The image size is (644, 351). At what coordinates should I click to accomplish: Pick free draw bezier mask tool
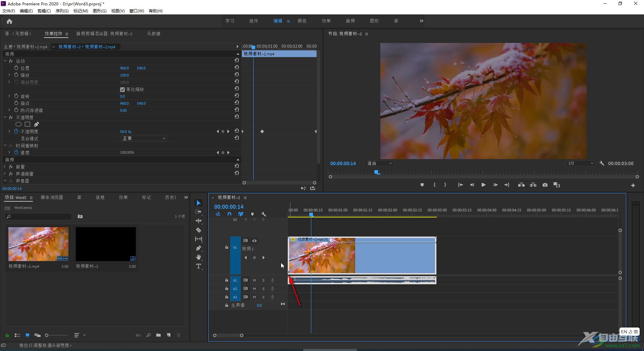pos(36,124)
